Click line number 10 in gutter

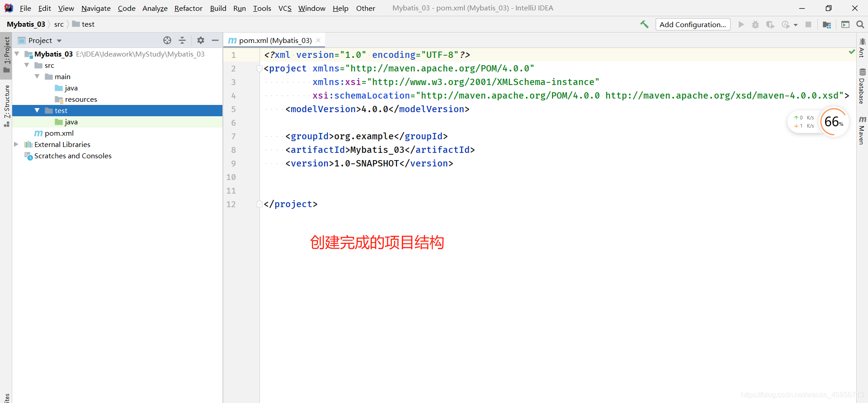[x=231, y=177]
